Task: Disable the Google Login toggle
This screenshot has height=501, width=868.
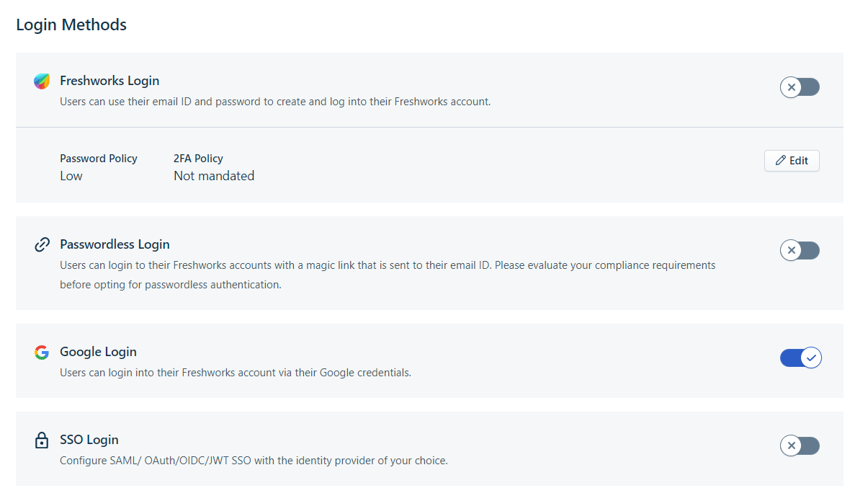Action: tap(800, 358)
